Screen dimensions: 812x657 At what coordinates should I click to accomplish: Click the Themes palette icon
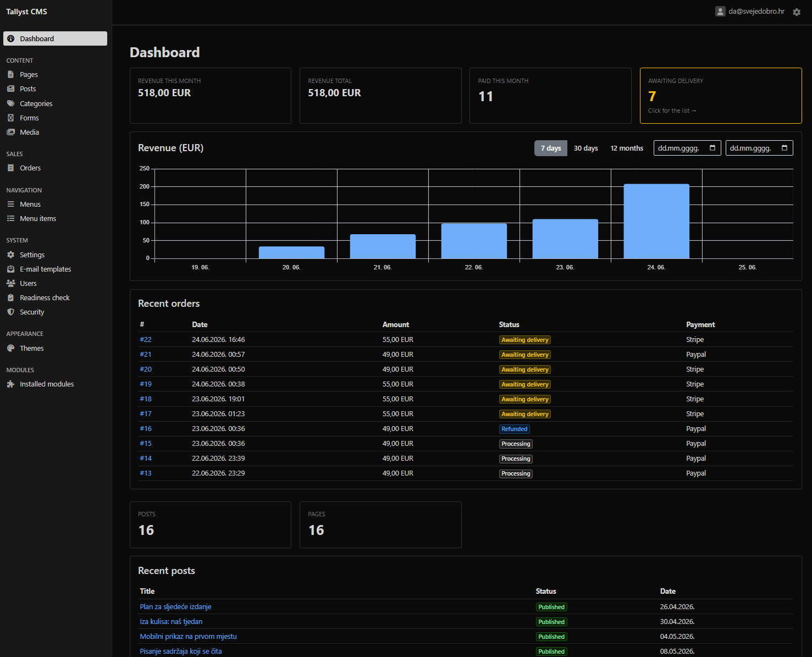click(x=10, y=348)
